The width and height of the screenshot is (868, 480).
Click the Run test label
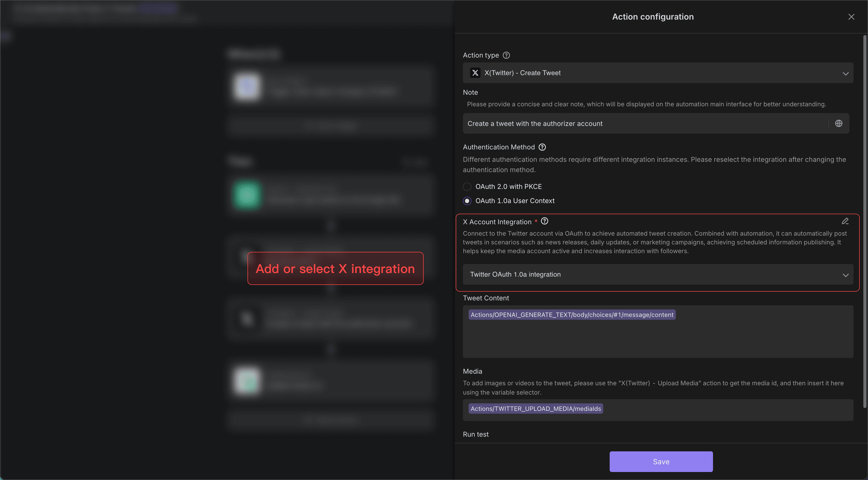[475, 435]
